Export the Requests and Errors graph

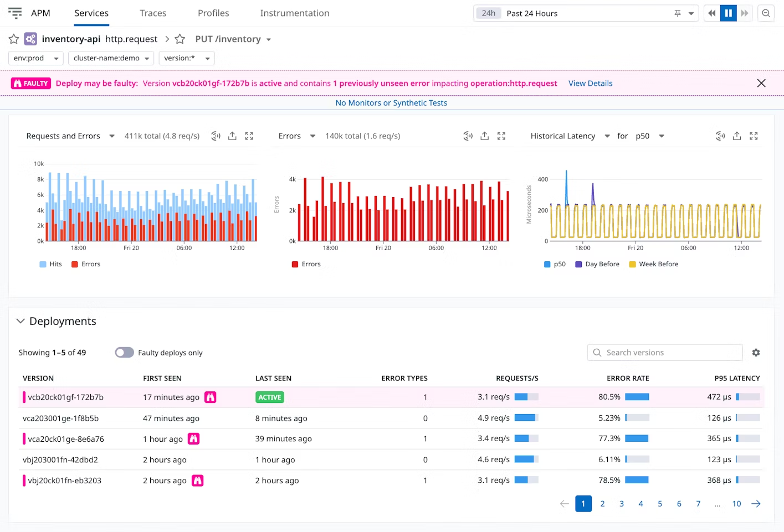click(x=232, y=136)
